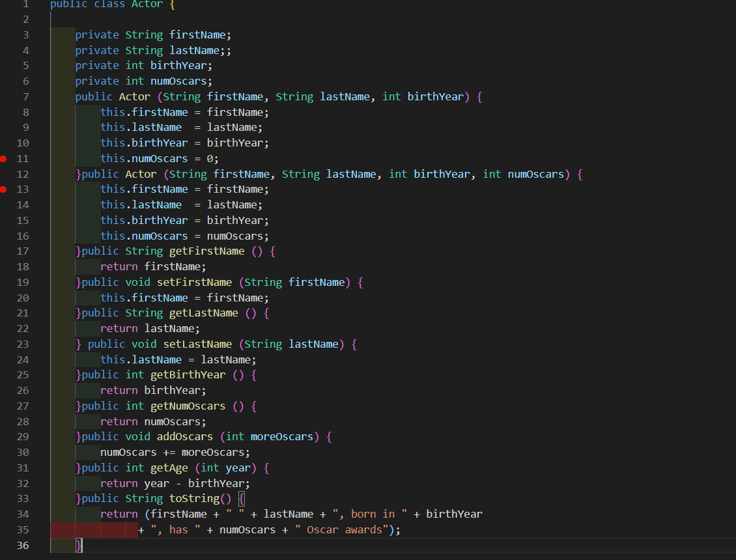This screenshot has width=736, height=560.
Task: Click the getAge method name
Action: coord(169,468)
